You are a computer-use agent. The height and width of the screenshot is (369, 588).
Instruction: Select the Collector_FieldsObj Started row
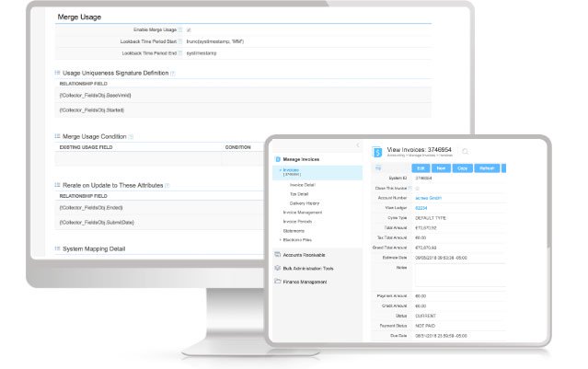pyautogui.click(x=243, y=110)
